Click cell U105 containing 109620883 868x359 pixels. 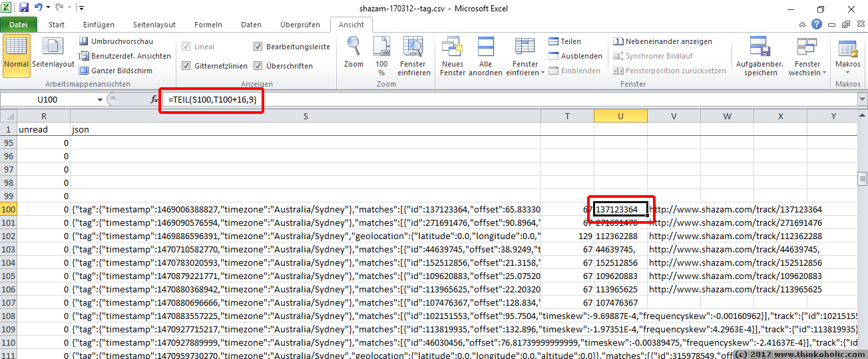click(x=620, y=276)
